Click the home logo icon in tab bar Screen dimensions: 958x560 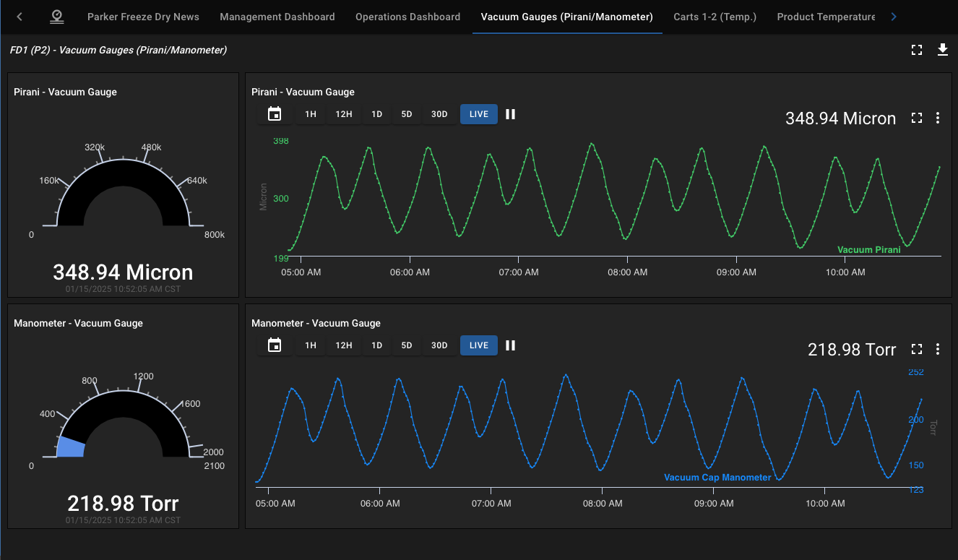click(x=56, y=17)
